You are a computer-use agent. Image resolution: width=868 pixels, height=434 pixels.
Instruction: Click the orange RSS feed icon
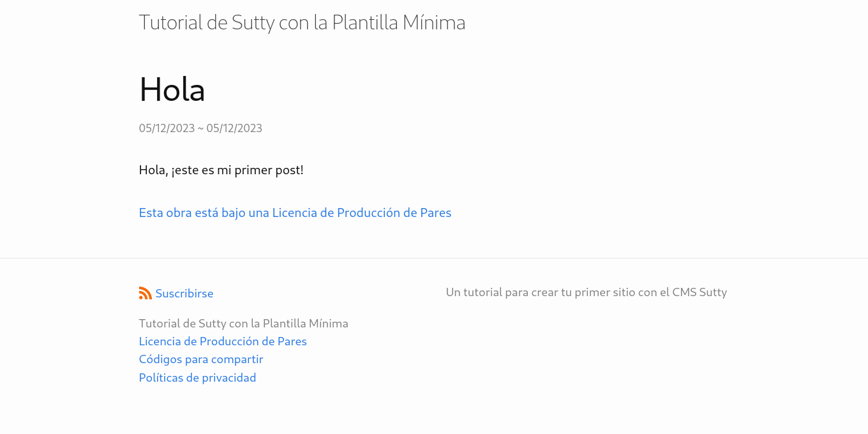[x=145, y=293]
